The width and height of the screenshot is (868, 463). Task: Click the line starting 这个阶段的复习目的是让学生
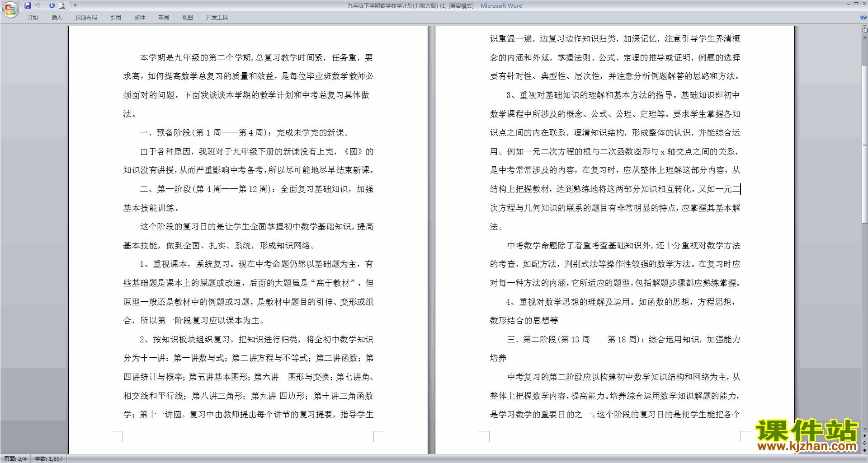pos(256,226)
